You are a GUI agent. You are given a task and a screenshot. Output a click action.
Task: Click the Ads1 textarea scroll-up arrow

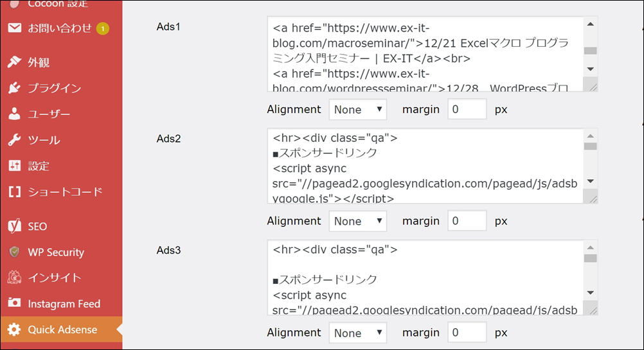(x=590, y=24)
